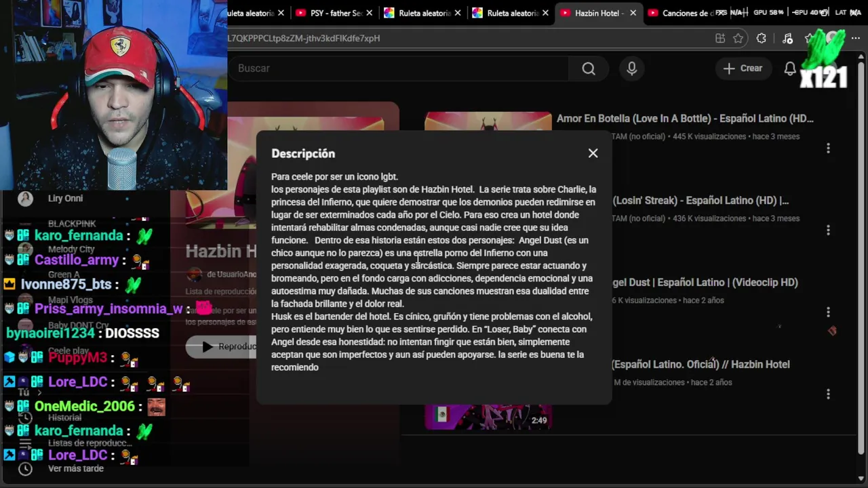Switch to the Canciones de tab

point(685,13)
